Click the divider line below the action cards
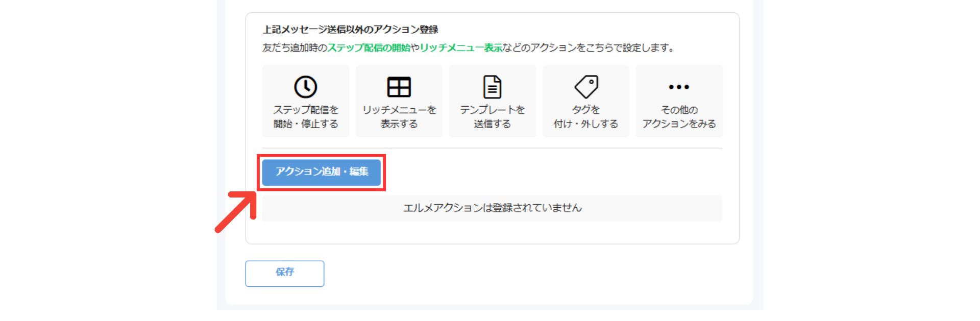This screenshot has height=321, width=980. pos(492,149)
